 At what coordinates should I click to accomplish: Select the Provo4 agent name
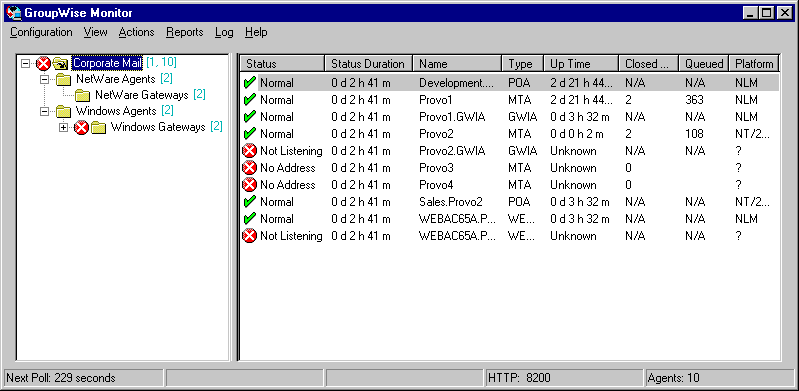(x=436, y=185)
